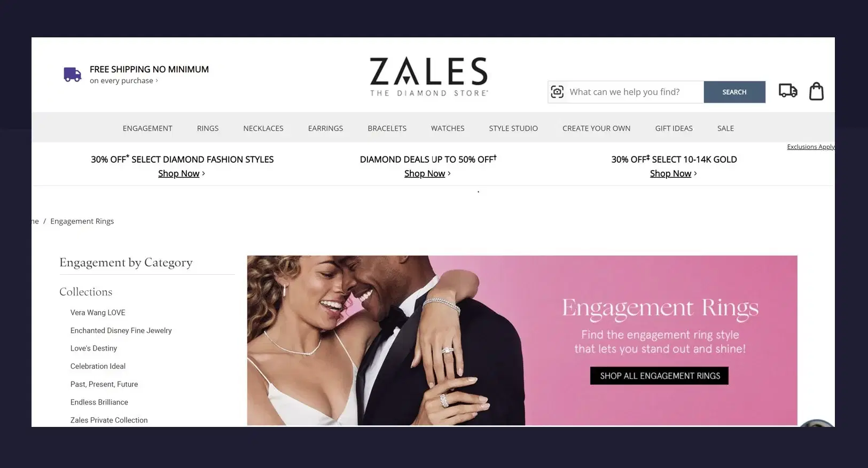
Task: Click the purple free shipping truck icon
Action: coord(73,75)
